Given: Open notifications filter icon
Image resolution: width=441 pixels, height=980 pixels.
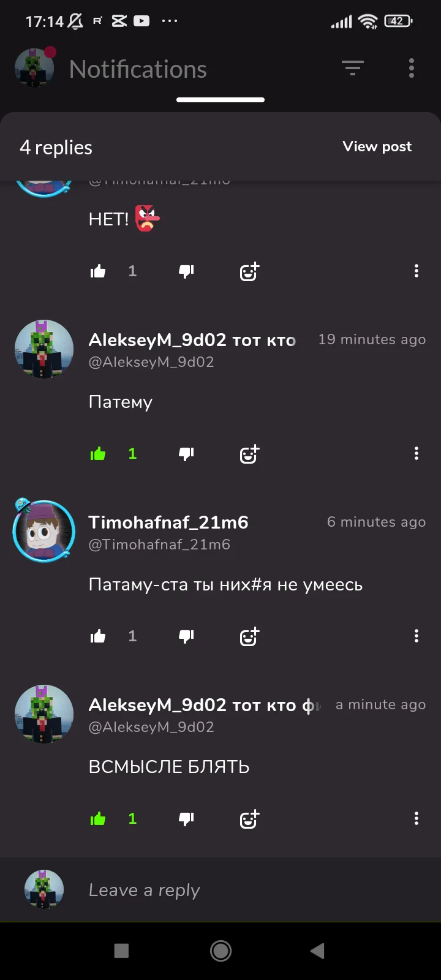Looking at the screenshot, I should click(x=353, y=68).
